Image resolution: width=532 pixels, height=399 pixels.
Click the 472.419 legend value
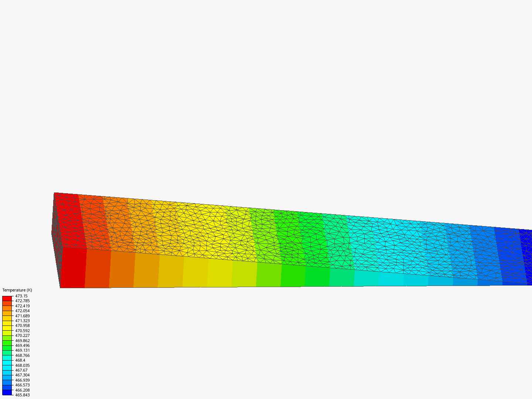tap(22, 306)
